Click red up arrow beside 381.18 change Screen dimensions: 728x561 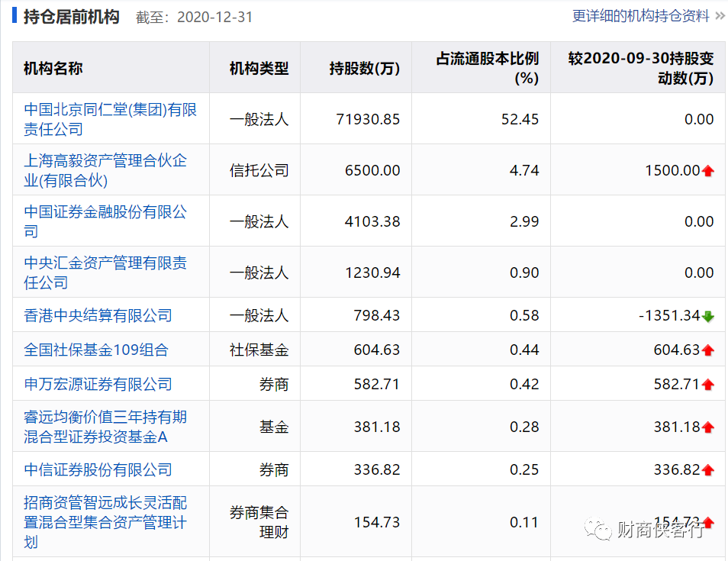click(708, 427)
